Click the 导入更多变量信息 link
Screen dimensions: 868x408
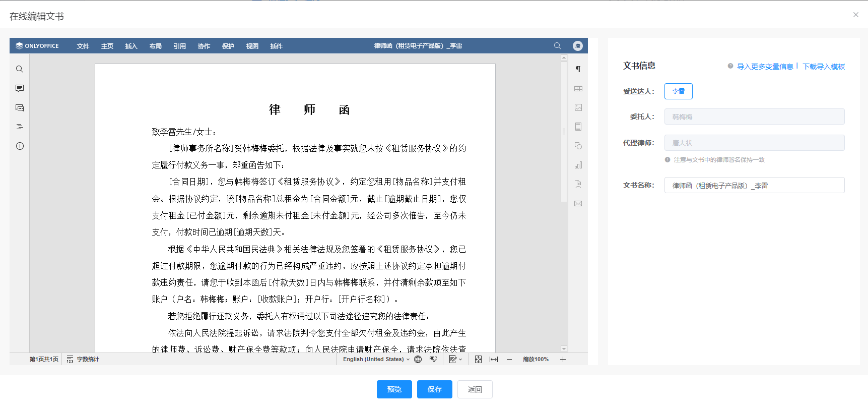[765, 66]
